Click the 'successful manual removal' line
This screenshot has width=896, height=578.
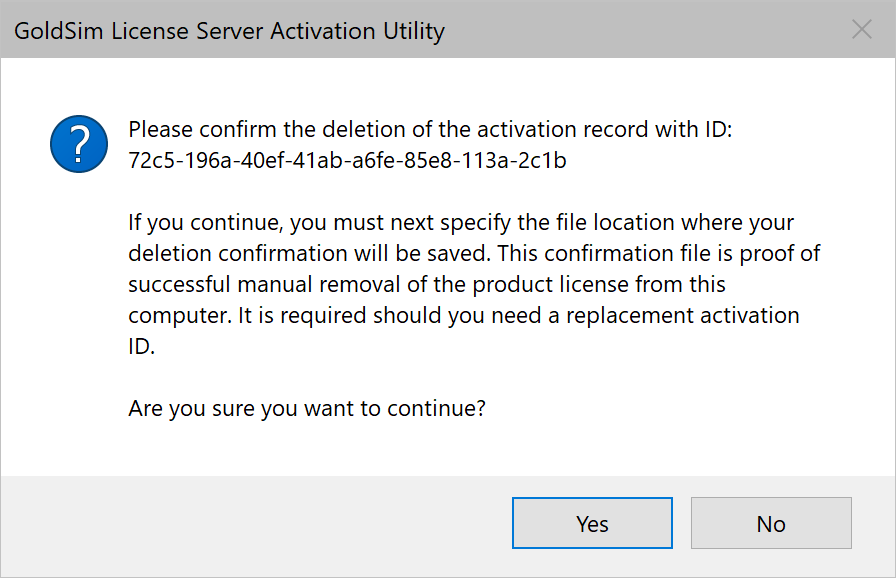[426, 284]
